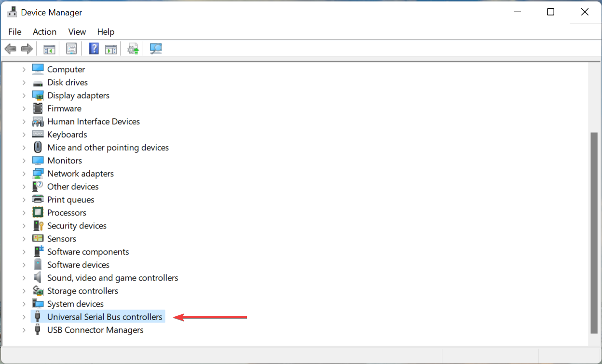Select the Storage controllers label

click(82, 291)
